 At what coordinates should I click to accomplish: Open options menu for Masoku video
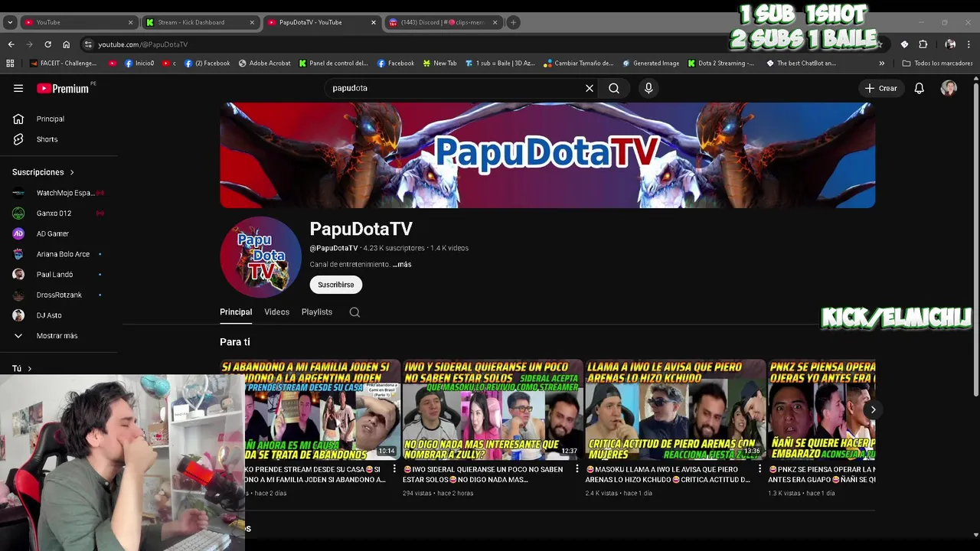pyautogui.click(x=759, y=469)
